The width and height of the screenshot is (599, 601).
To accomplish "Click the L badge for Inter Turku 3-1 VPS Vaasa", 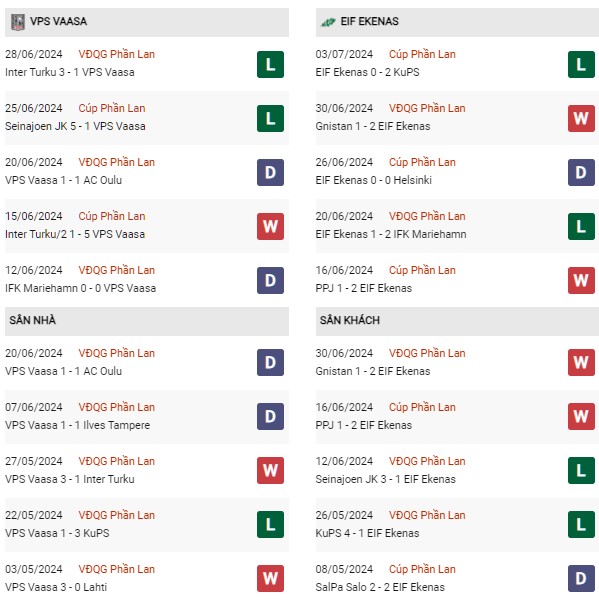I will (270, 64).
